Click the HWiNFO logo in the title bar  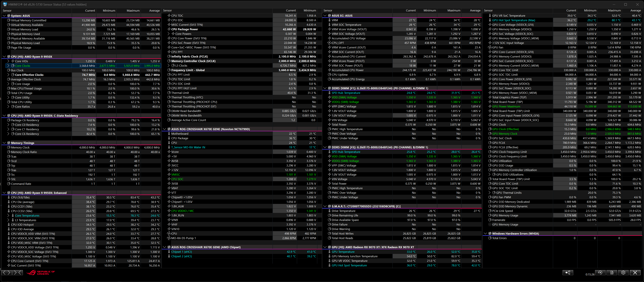(x=5, y=4)
